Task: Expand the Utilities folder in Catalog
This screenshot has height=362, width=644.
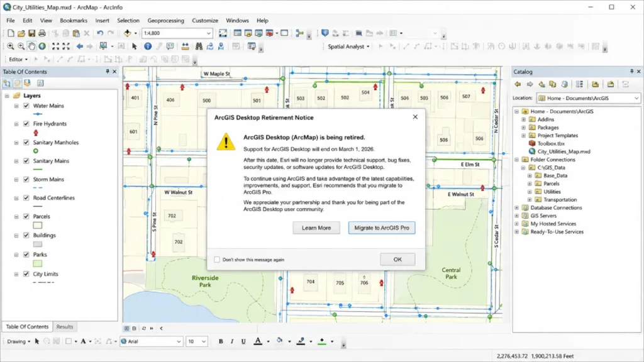Action: (530, 192)
